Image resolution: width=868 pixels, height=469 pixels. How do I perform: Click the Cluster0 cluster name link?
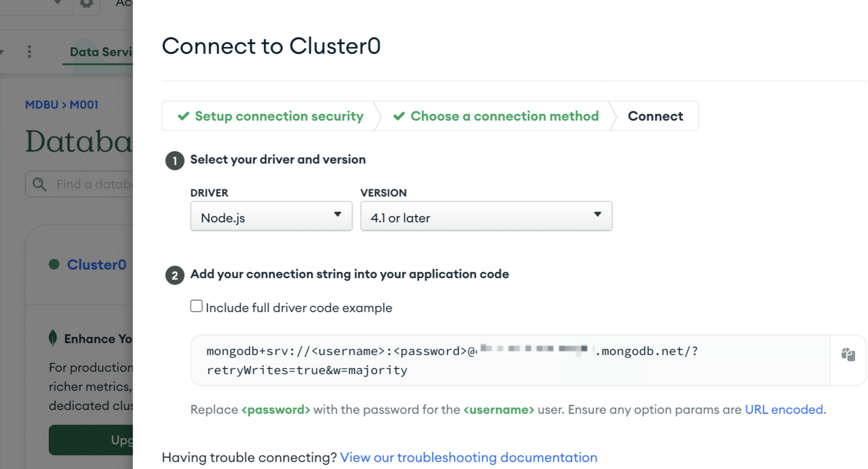coord(97,264)
